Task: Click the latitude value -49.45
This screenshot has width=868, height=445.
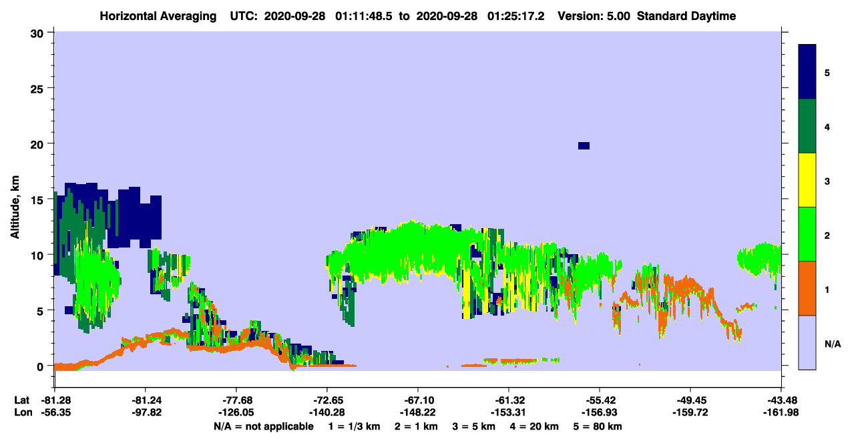Action: 690,400
